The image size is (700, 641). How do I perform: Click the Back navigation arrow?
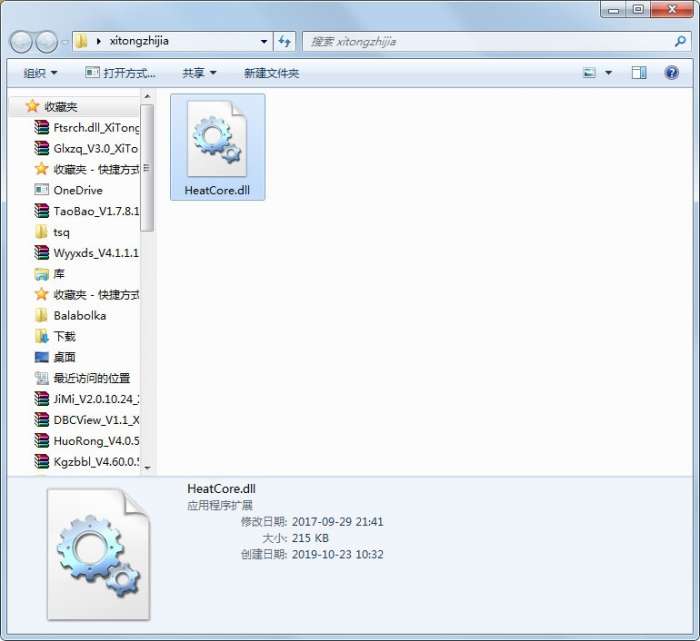point(21,42)
